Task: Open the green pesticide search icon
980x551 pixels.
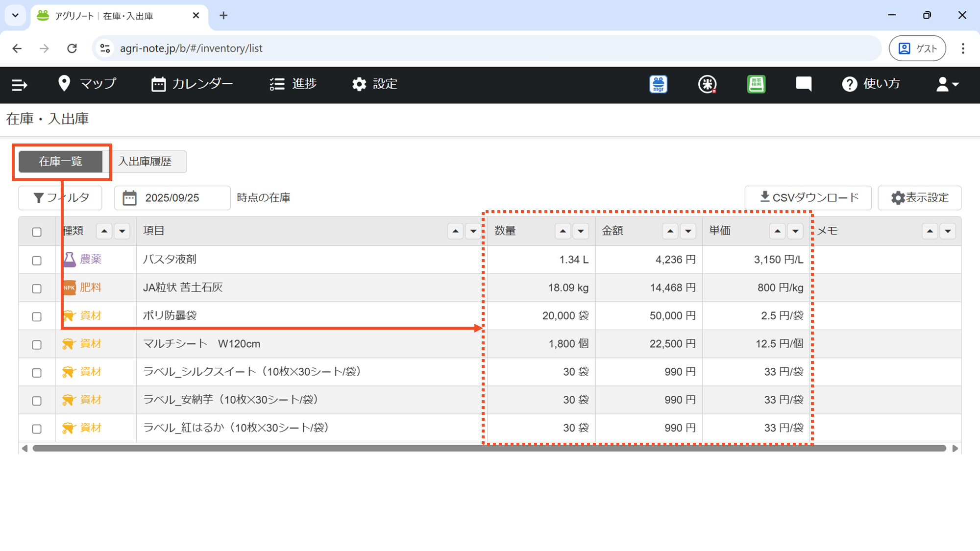Action: [756, 84]
